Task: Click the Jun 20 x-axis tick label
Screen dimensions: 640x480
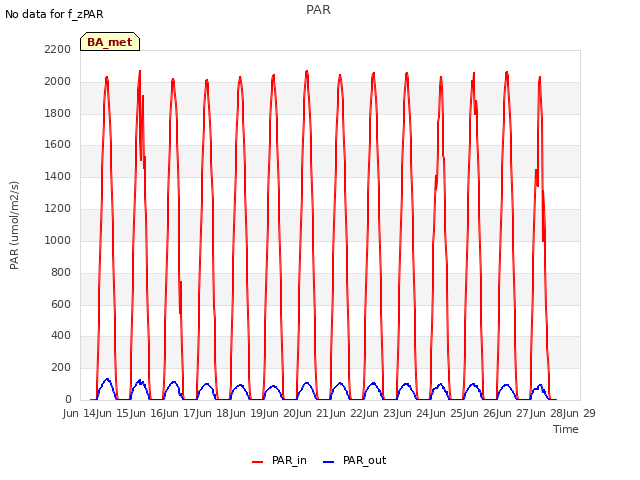Action: pyautogui.click(x=280, y=413)
